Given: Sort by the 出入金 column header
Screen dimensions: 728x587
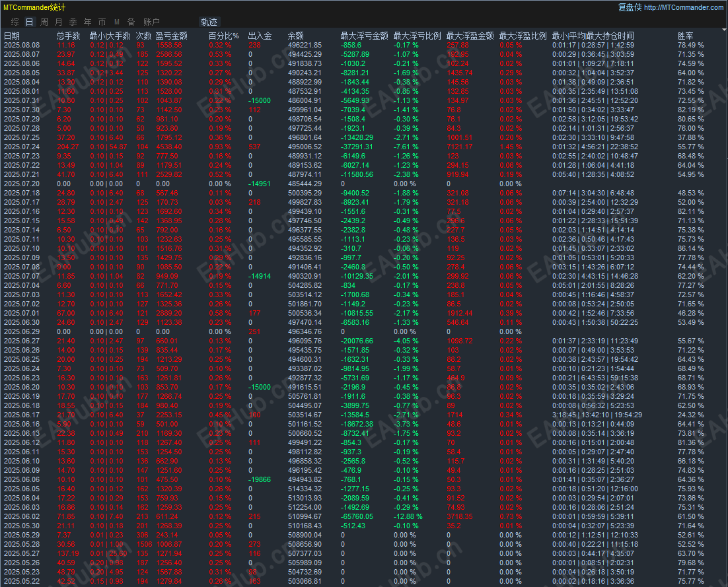Looking at the screenshot, I should [x=260, y=36].
